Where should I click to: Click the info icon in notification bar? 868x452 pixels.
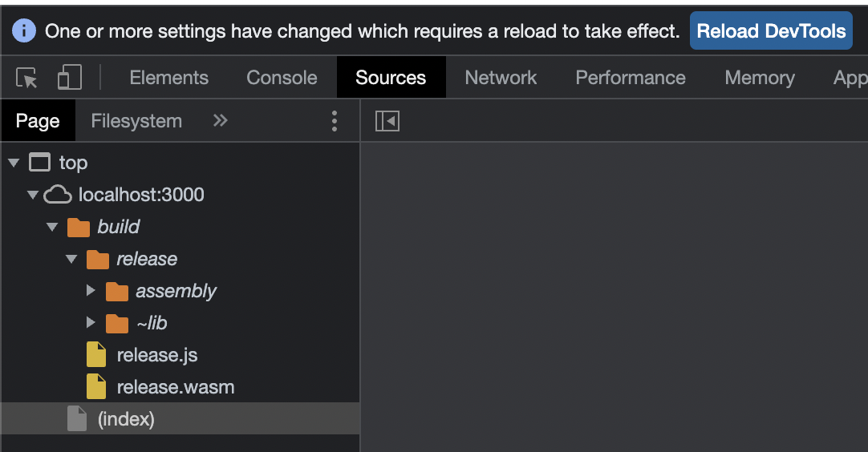24,31
